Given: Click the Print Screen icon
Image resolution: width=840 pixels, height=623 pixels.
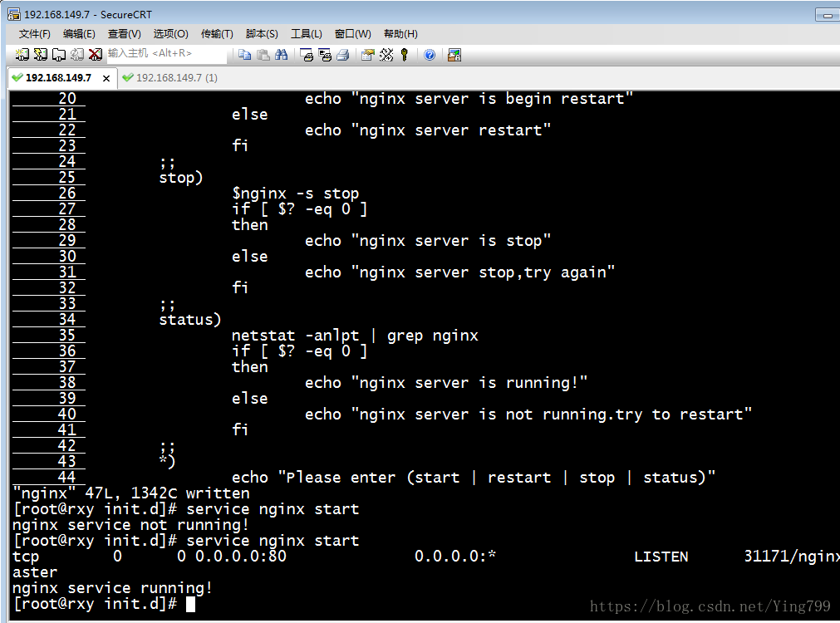Looking at the screenshot, I should pos(307,54).
